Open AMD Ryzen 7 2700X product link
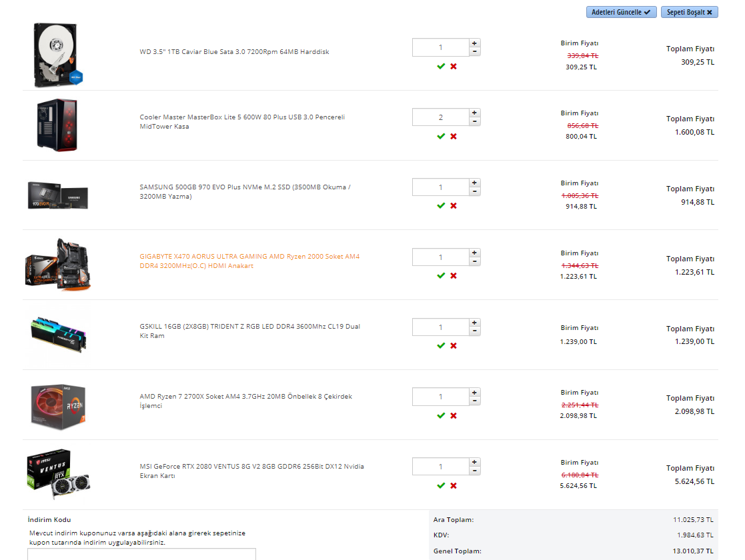Image resolution: width=745 pixels, height=560 pixels. [245, 401]
